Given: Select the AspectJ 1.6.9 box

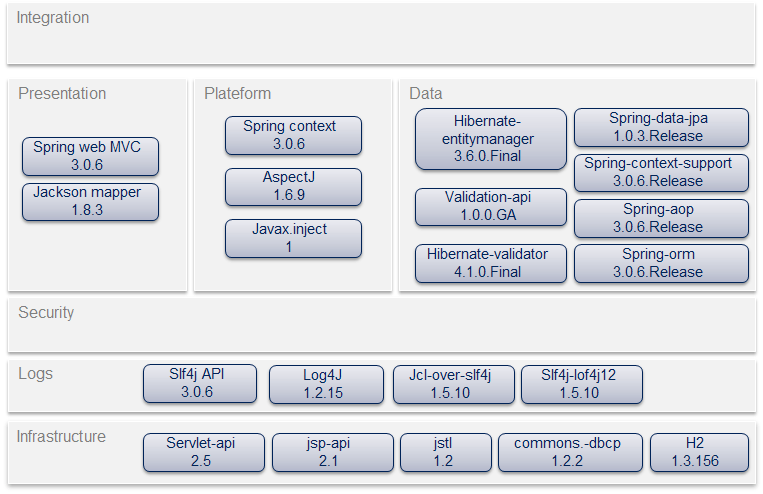Looking at the screenshot, I should [293, 187].
